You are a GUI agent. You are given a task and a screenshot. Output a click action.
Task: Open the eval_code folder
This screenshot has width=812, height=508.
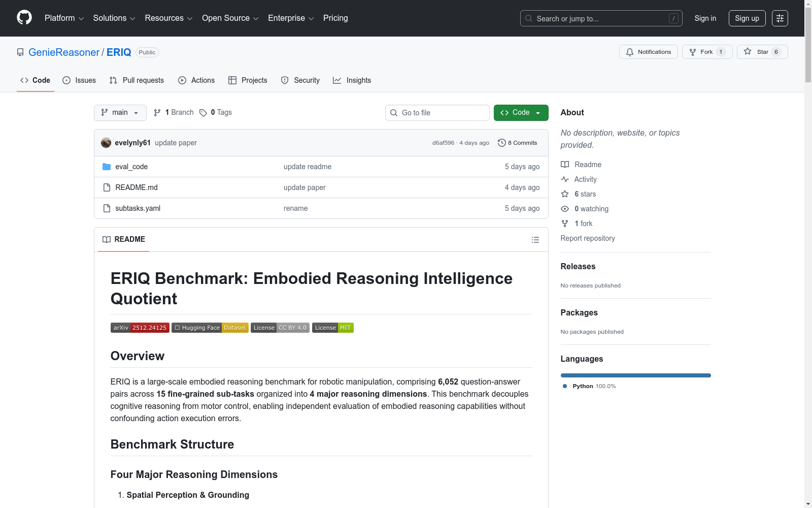click(131, 167)
